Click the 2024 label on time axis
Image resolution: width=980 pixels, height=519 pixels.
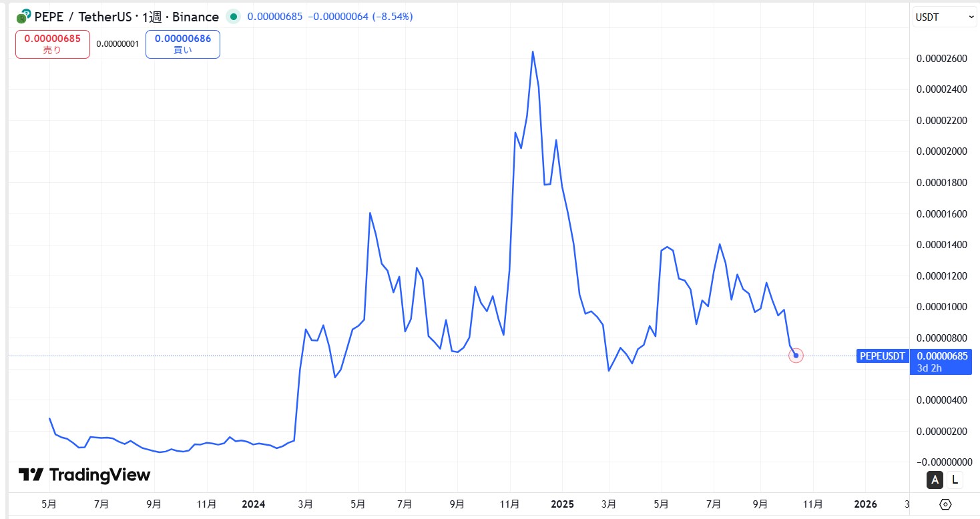tap(254, 504)
